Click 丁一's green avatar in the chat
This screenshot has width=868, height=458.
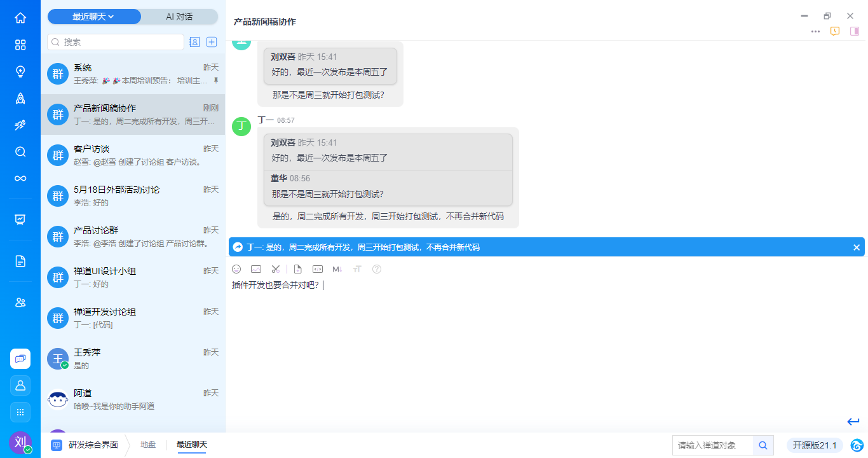click(241, 127)
